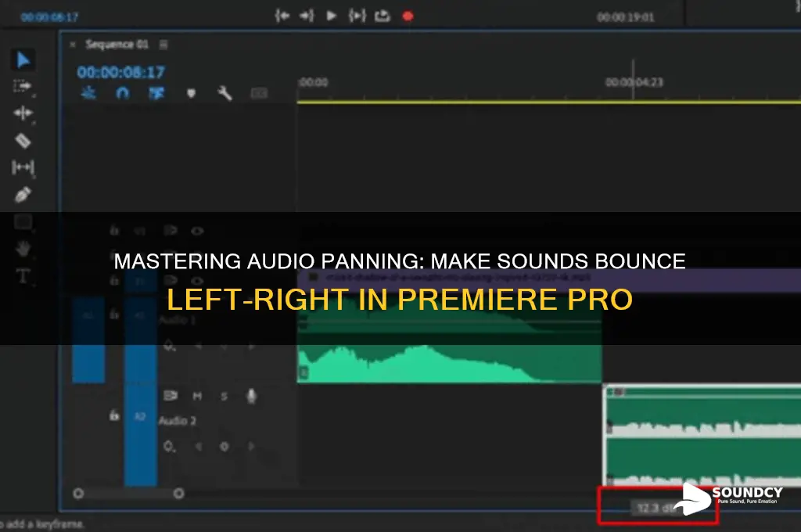Select the audio clip on Audio 2

[702, 436]
